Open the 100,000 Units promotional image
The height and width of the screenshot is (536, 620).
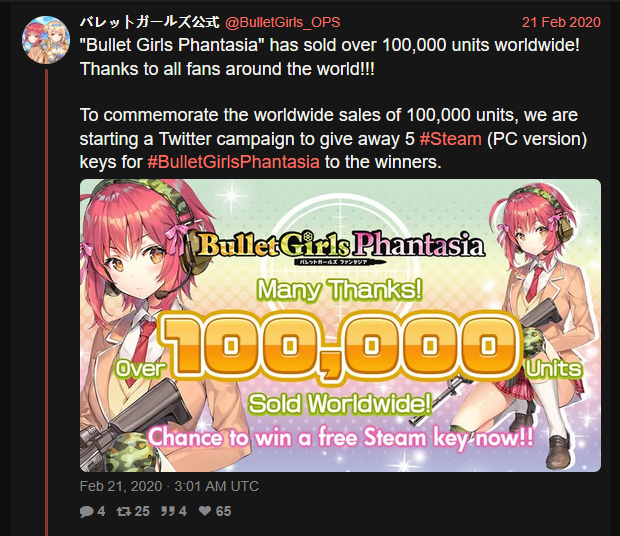pyautogui.click(x=340, y=325)
